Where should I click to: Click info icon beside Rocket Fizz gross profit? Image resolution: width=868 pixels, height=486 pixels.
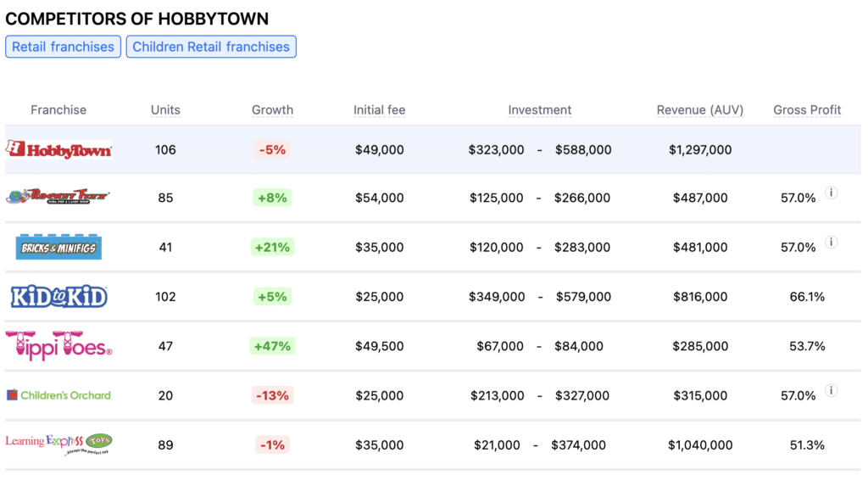coord(831,193)
